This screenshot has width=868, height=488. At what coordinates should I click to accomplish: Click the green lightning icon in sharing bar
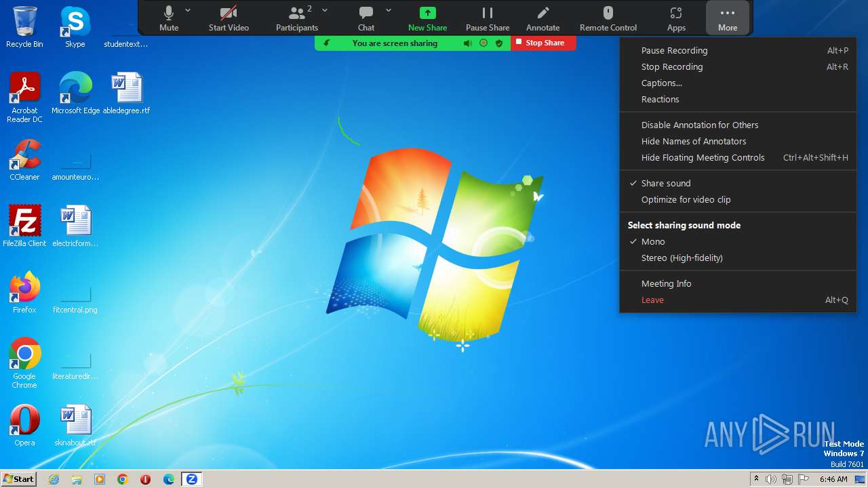(x=326, y=43)
